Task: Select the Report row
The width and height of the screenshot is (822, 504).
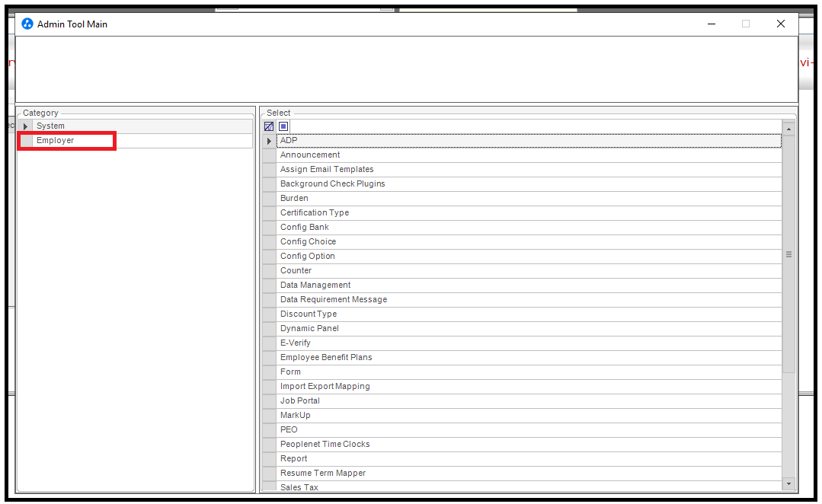Action: [x=529, y=458]
